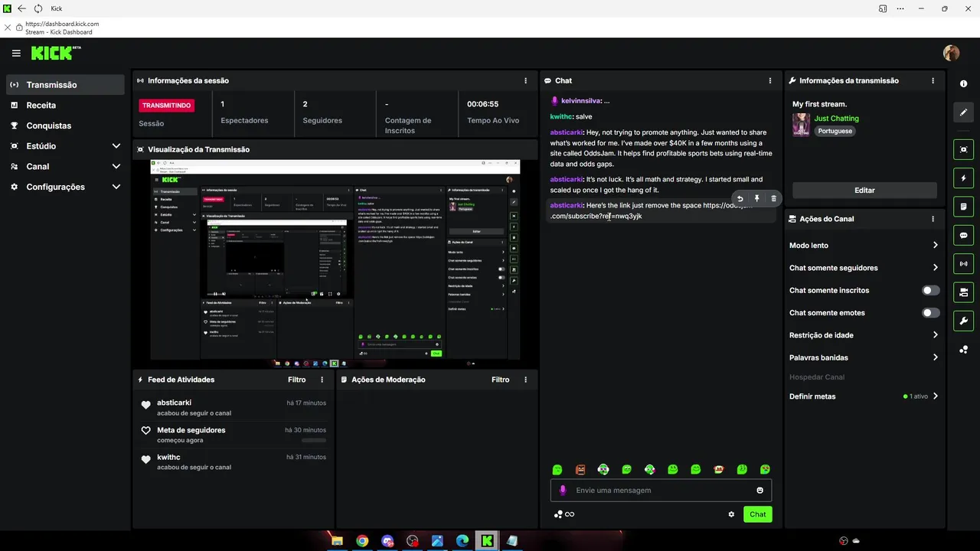The image size is (980, 551).
Task: Open Definir metas with 1 ativo
Action: click(864, 396)
